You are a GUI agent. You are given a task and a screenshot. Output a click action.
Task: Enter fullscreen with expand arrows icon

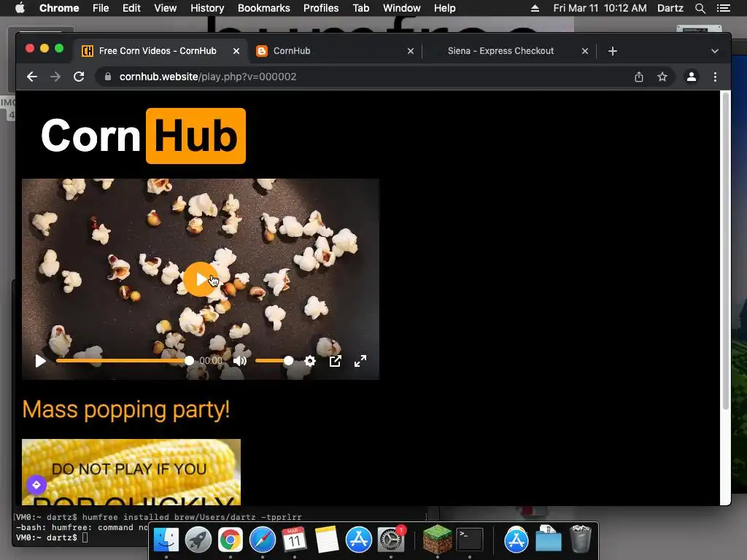click(360, 361)
